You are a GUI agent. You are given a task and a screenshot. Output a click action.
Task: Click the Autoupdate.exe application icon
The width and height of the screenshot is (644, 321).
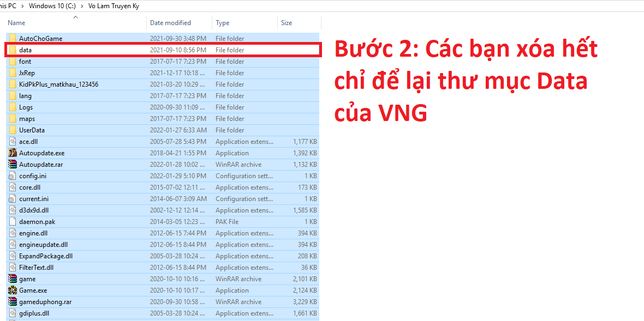pyautogui.click(x=13, y=153)
